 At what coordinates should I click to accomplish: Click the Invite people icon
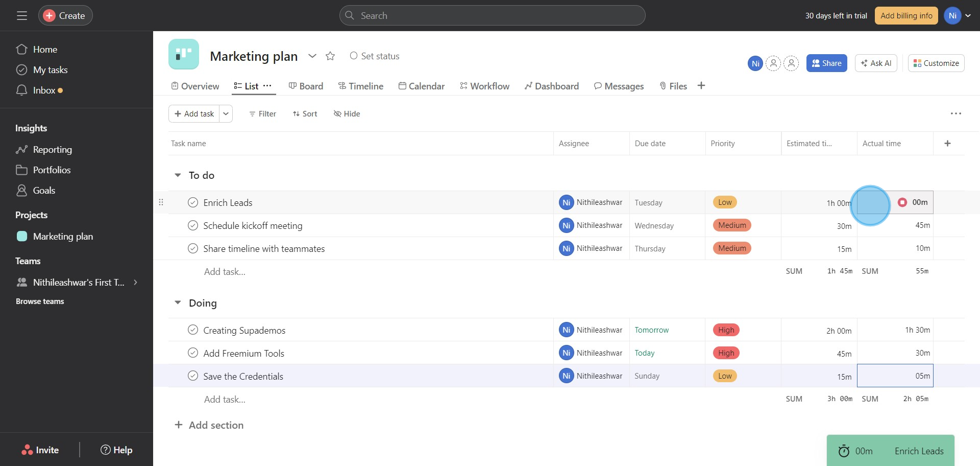[x=27, y=450]
